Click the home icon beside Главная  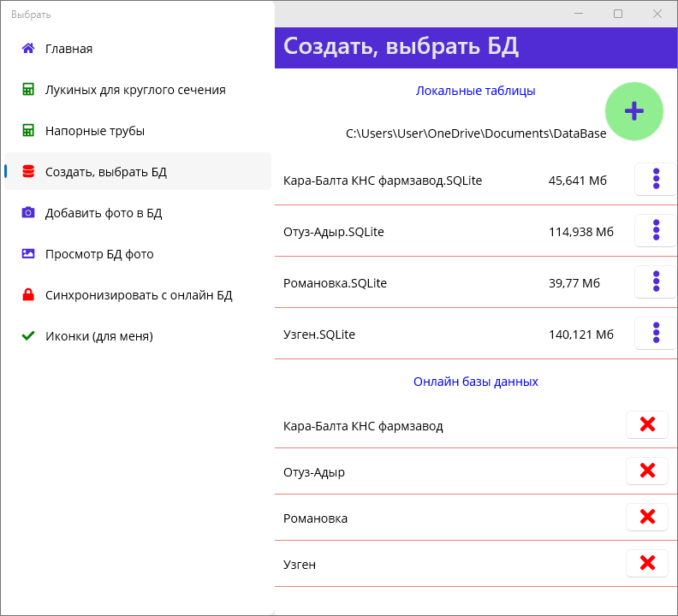[x=28, y=49]
